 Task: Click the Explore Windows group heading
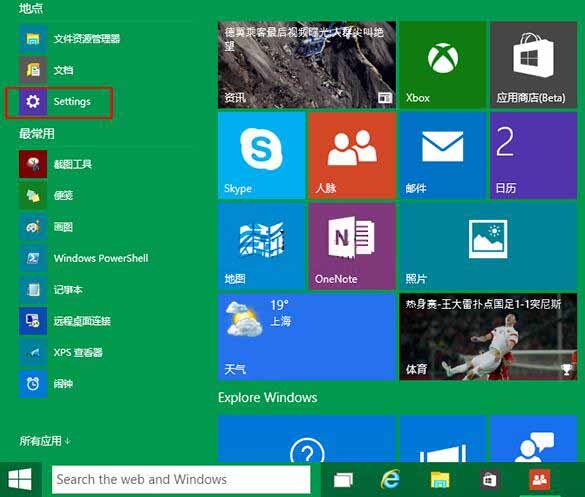click(268, 397)
